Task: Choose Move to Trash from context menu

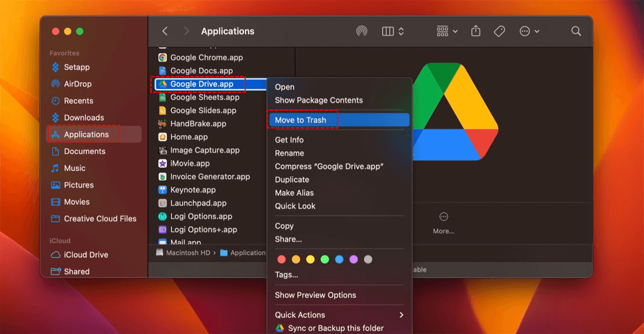Action: (x=301, y=120)
